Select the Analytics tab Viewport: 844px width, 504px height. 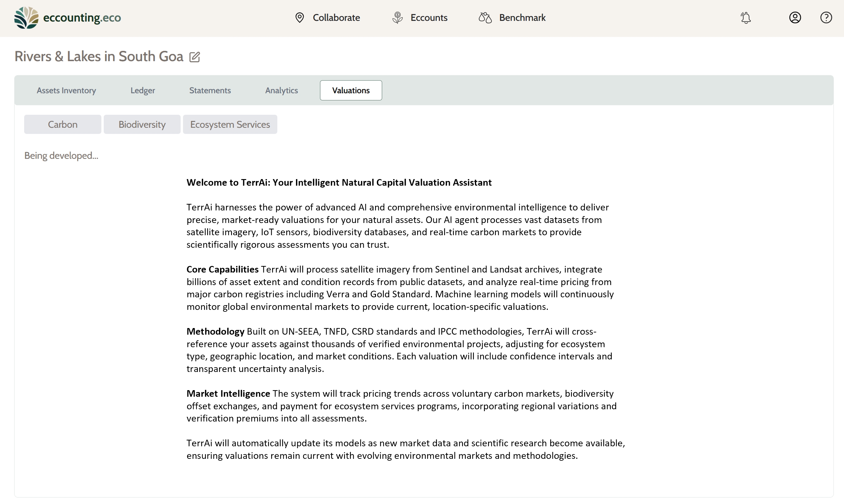point(281,90)
